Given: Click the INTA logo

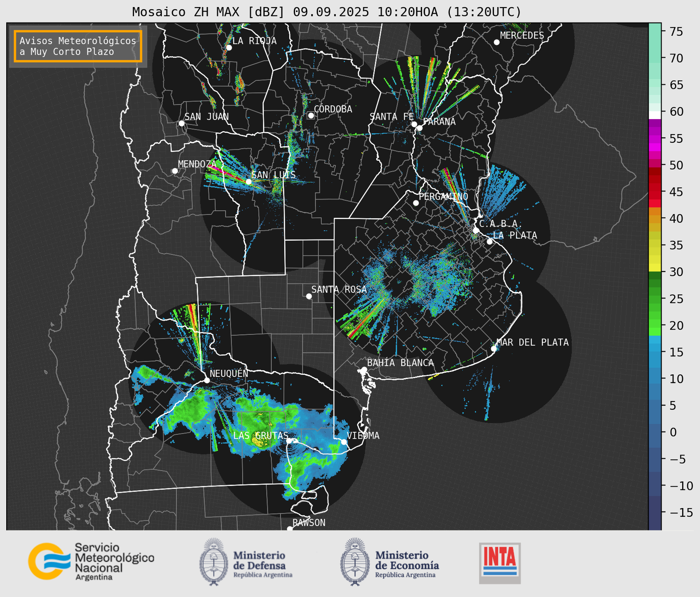Looking at the screenshot, I should click(x=500, y=563).
